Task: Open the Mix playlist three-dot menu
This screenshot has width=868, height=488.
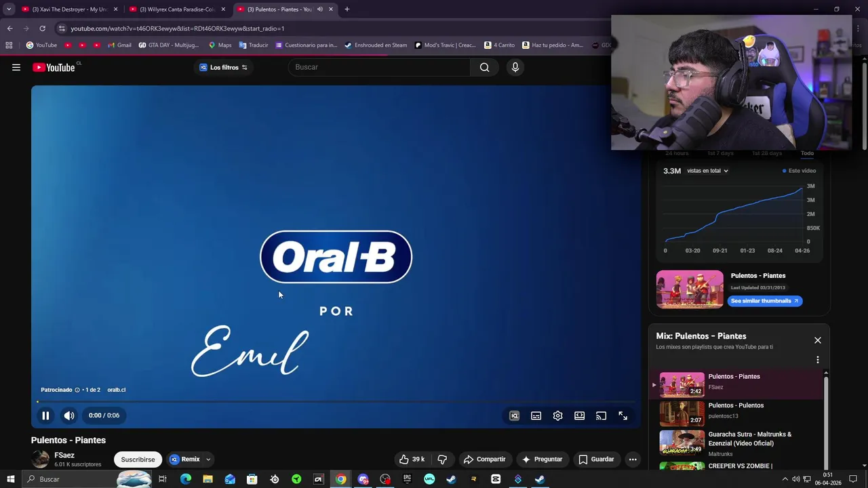Action: coord(818,360)
